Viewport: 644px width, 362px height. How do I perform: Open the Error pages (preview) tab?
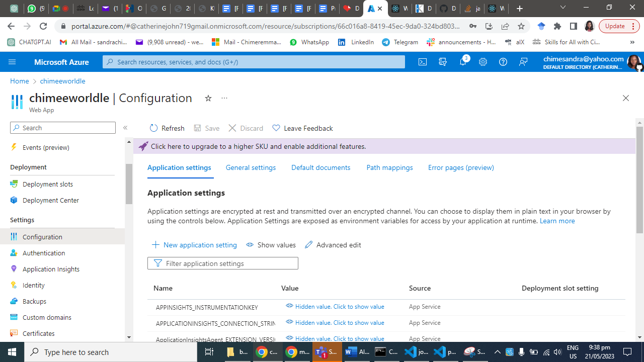click(461, 167)
